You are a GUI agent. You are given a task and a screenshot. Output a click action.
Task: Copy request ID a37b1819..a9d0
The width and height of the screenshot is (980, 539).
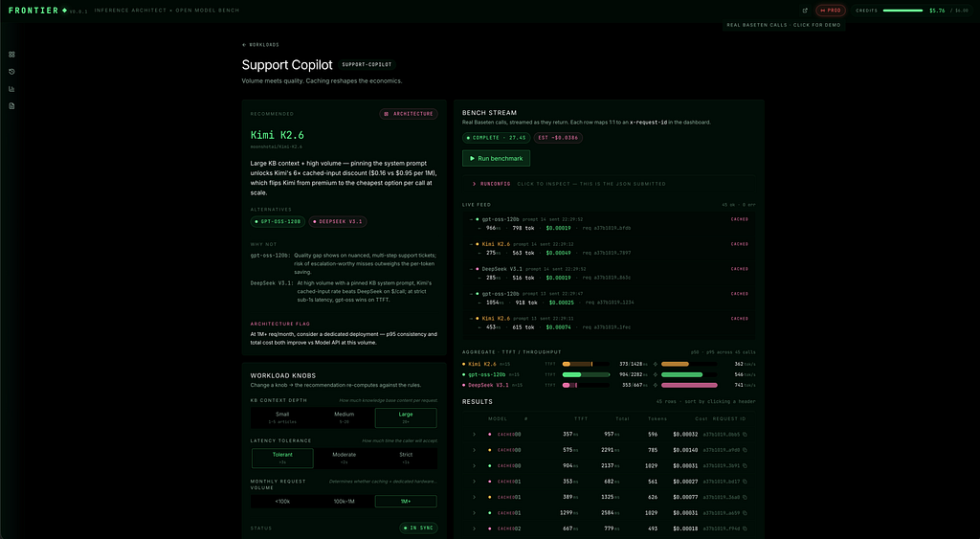[x=745, y=450]
